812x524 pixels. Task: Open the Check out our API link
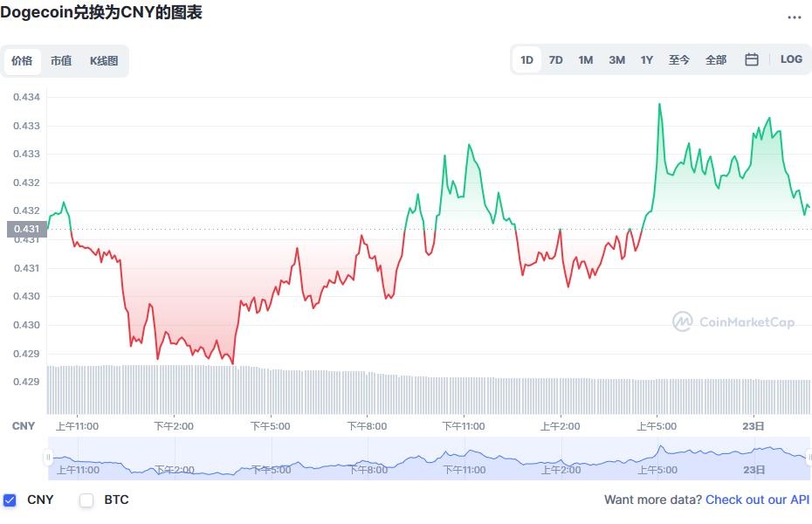[756, 500]
